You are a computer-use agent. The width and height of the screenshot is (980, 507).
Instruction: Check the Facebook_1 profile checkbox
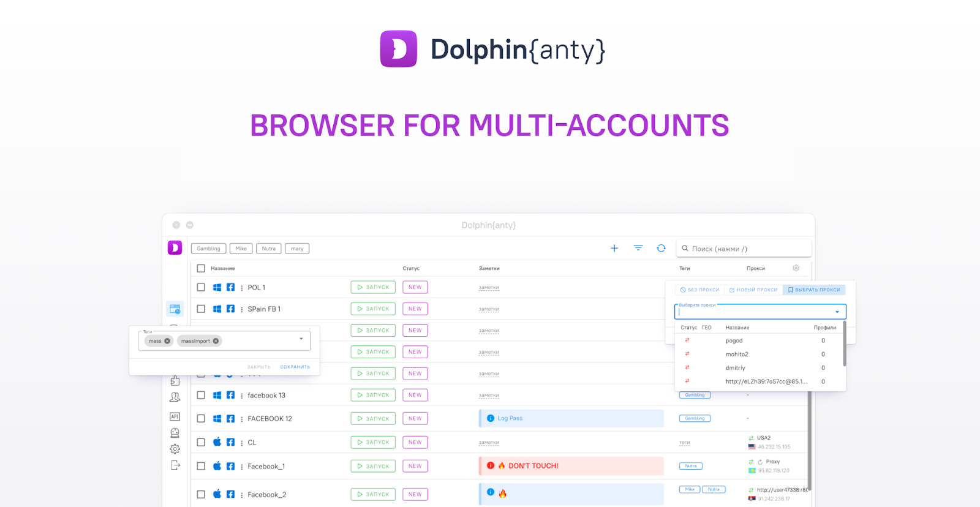pyautogui.click(x=201, y=466)
